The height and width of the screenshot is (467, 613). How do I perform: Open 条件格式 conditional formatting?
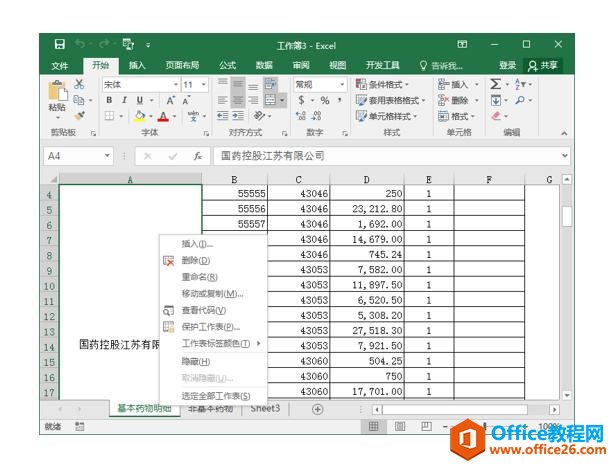pos(382,84)
